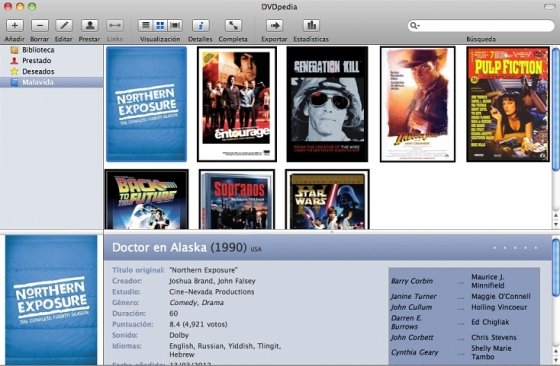Viewport: 560px width, 366px height.
Task: Open the Editar pencil tool
Action: [64, 25]
